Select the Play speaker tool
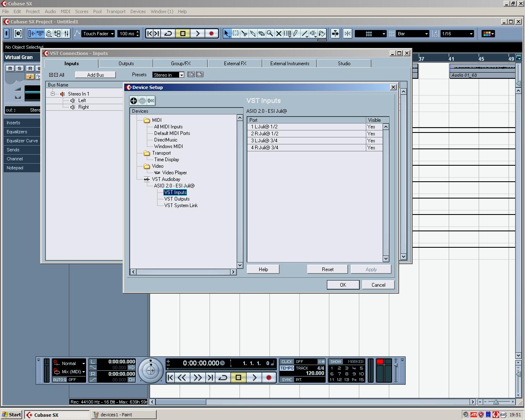Screen dimensions: 525x420 point(313,34)
